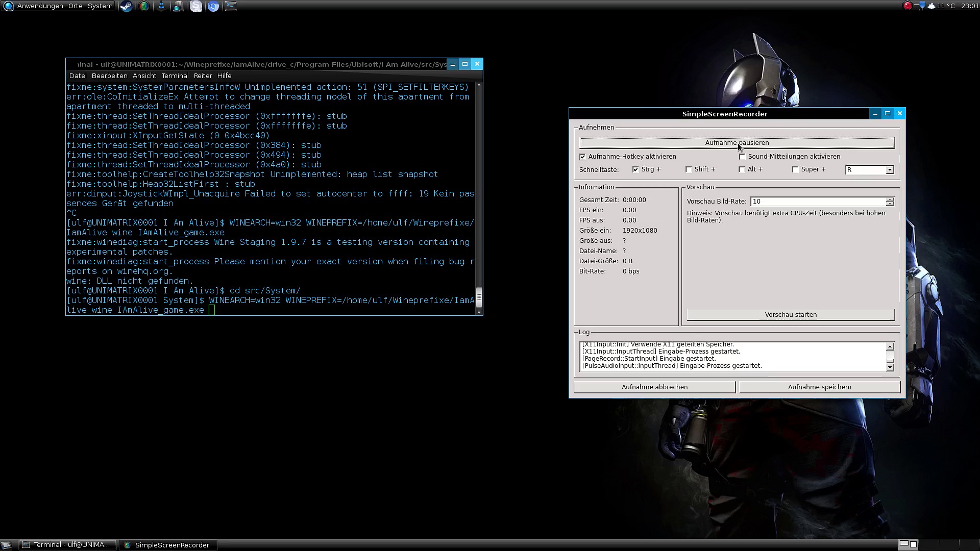
Task: Click the Vorschau Bild-Rate input field
Action: (817, 202)
